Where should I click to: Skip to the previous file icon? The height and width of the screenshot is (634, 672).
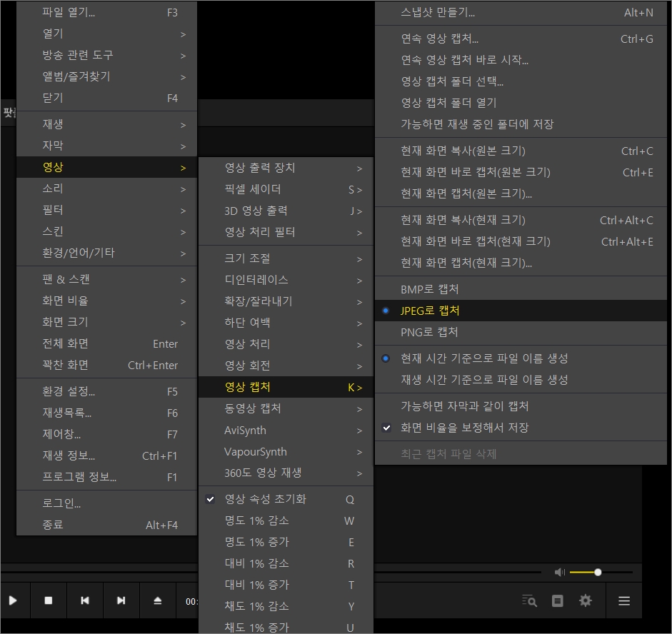coord(85,600)
